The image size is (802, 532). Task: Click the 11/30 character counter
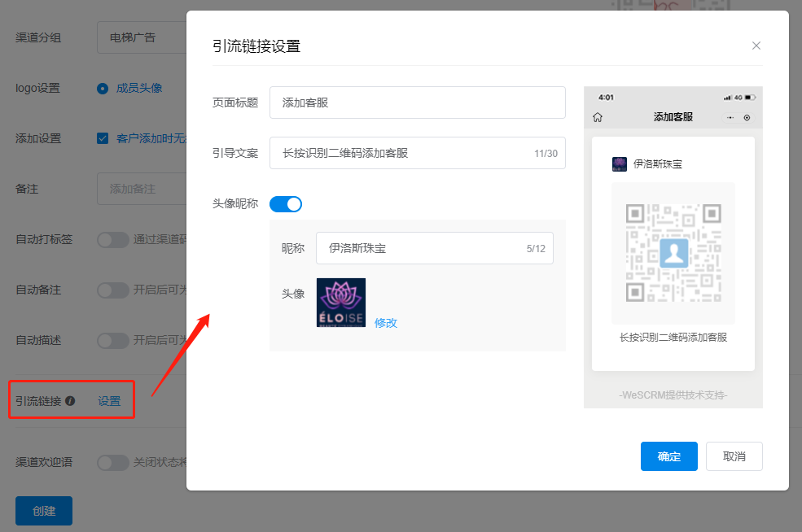tap(546, 153)
